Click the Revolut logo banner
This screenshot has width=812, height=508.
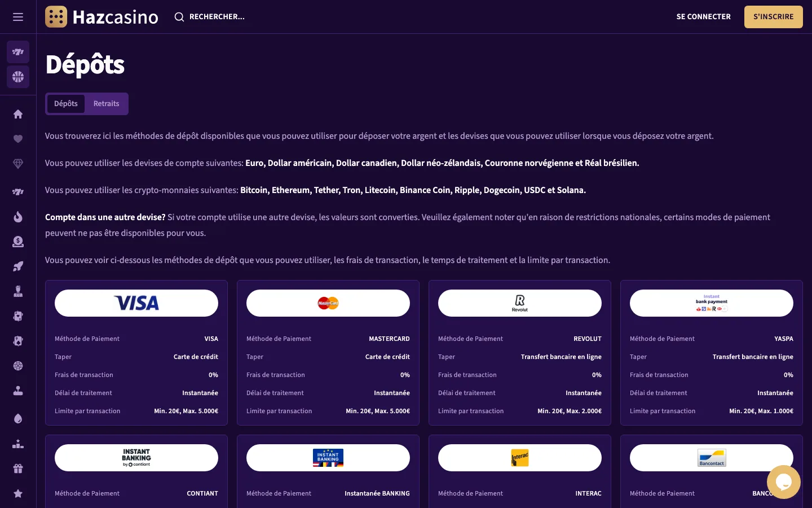(x=520, y=303)
